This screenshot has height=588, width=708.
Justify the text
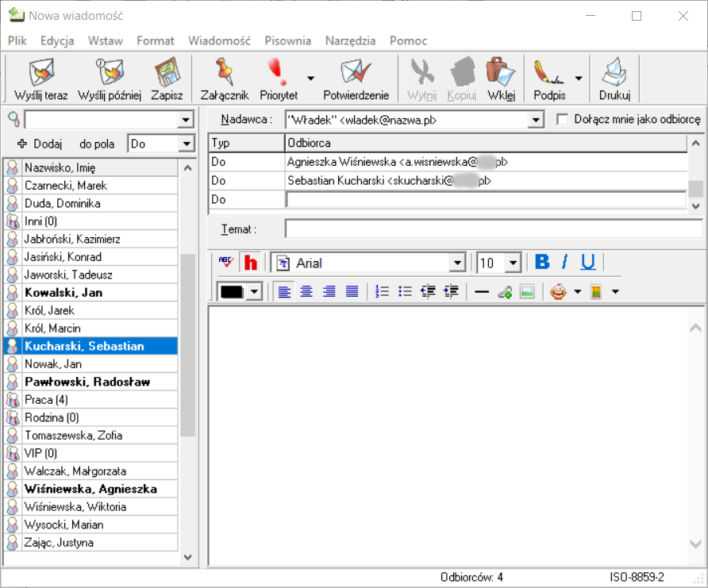click(x=352, y=291)
